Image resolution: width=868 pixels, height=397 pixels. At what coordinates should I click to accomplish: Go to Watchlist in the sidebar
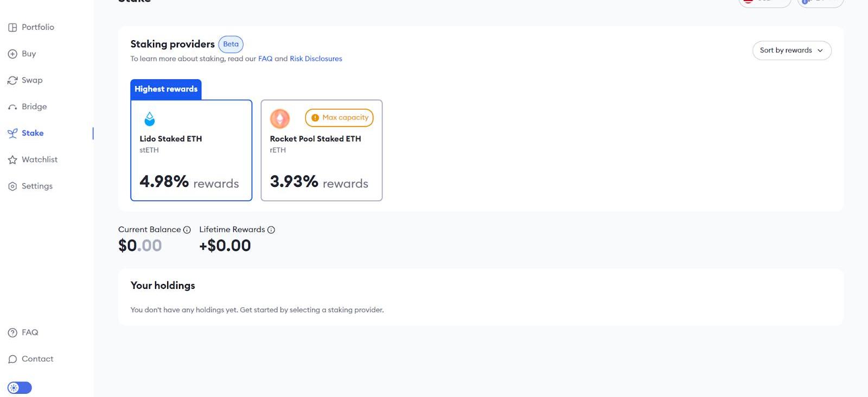40,160
